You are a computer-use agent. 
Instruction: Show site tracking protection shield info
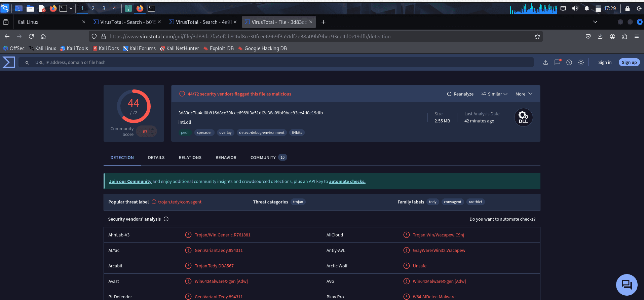click(x=94, y=36)
